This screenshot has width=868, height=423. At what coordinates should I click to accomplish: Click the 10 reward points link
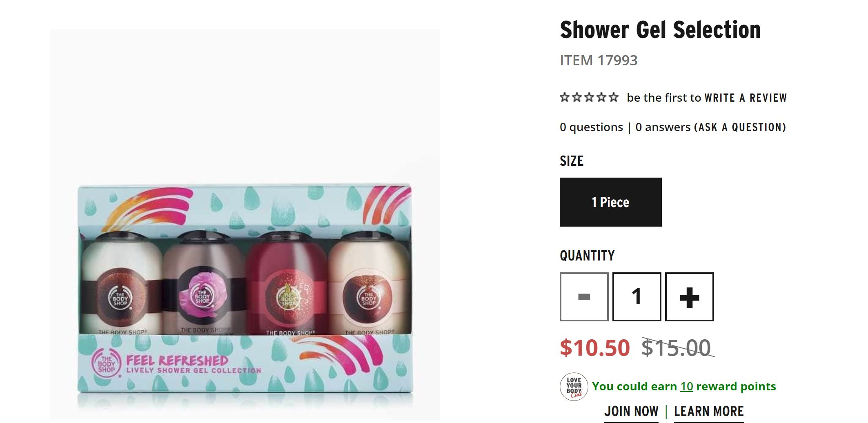(687, 386)
